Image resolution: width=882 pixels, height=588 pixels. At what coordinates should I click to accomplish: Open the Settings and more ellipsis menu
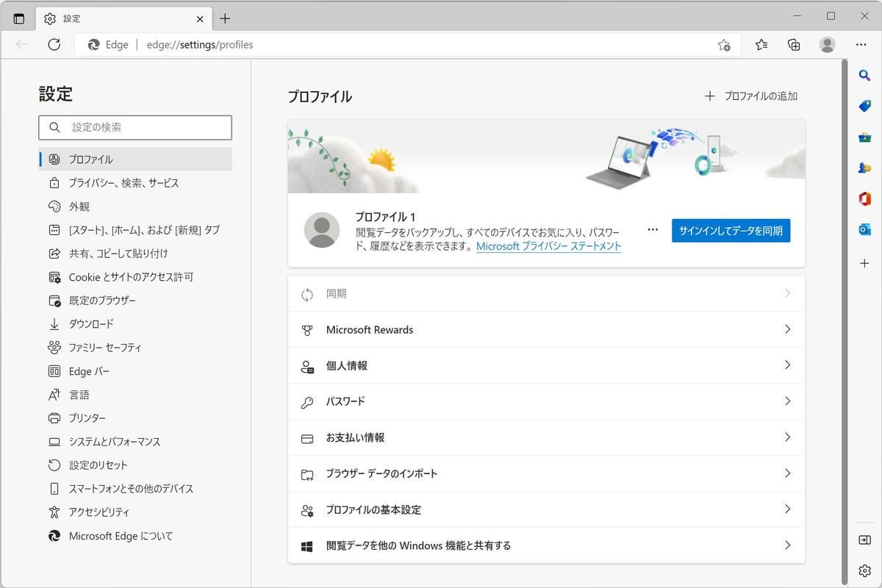coord(861,45)
